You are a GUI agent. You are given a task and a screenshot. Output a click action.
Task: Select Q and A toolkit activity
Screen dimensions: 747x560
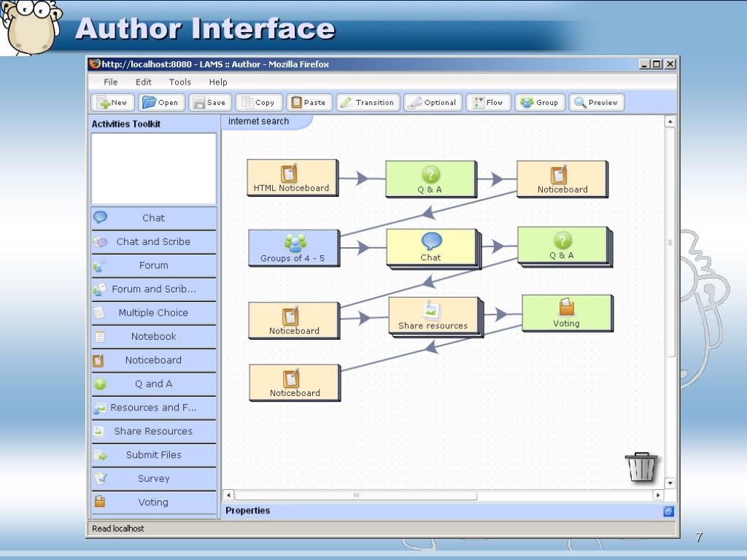(x=153, y=384)
